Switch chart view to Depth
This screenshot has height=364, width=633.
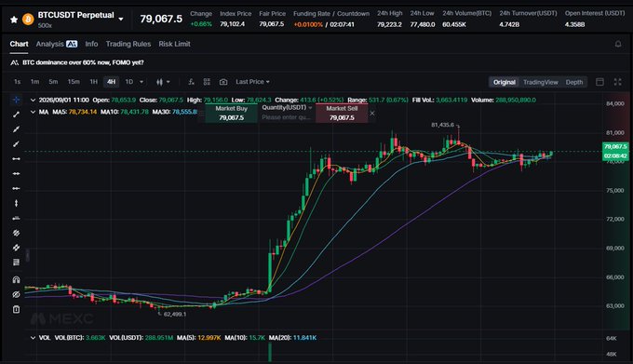pyautogui.click(x=574, y=82)
